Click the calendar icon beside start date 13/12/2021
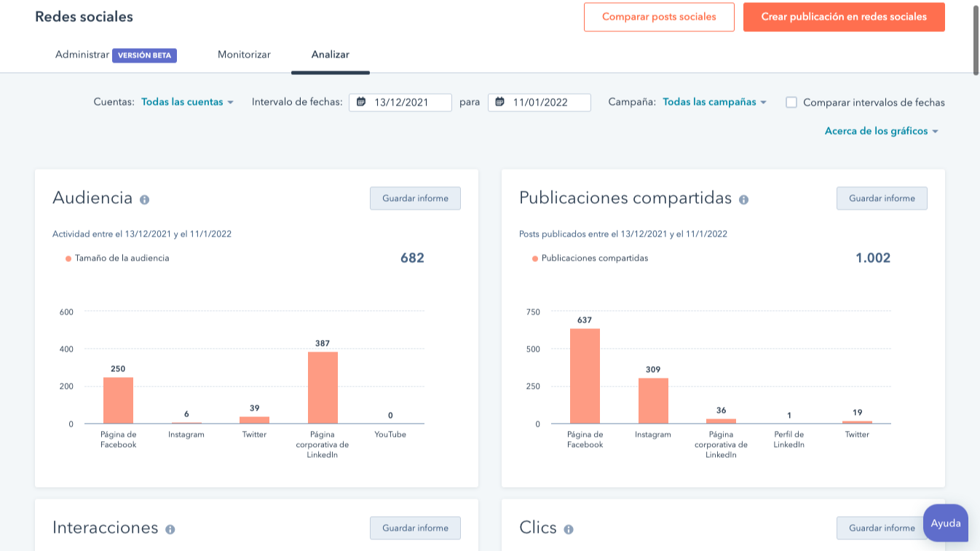This screenshot has height=551, width=980. point(362,102)
